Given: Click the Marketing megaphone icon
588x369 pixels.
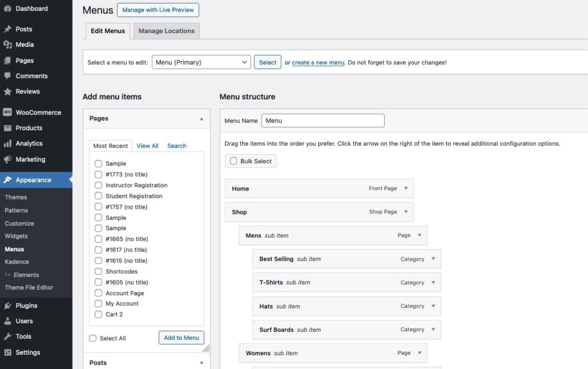Looking at the screenshot, I should pyautogui.click(x=7, y=159).
